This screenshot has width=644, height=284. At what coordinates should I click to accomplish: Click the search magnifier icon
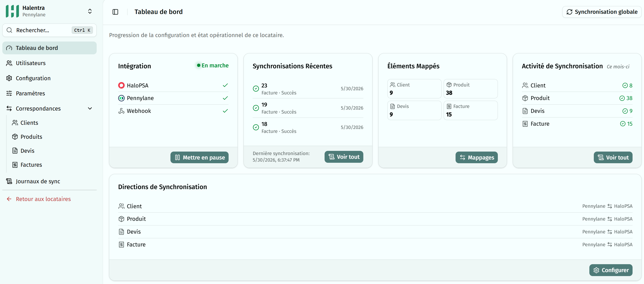click(x=9, y=30)
